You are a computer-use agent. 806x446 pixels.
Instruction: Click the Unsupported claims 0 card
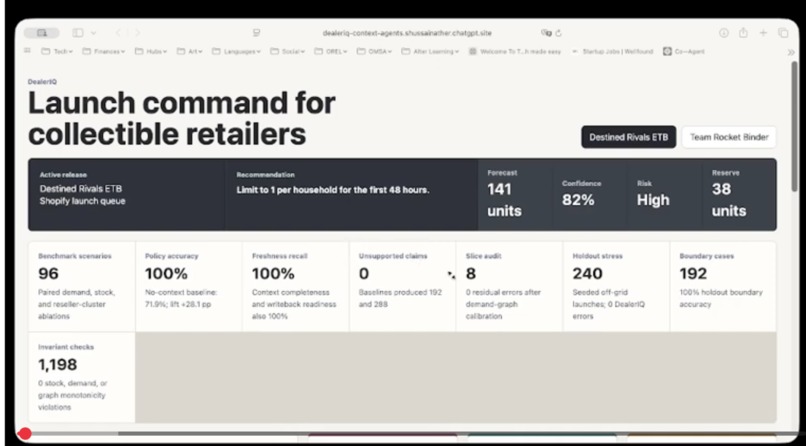tap(402, 286)
